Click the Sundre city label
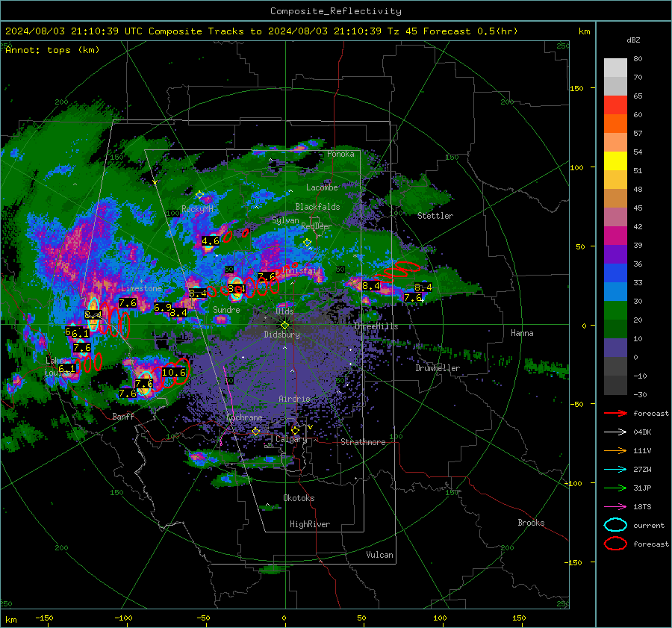672x628 pixels. click(226, 309)
